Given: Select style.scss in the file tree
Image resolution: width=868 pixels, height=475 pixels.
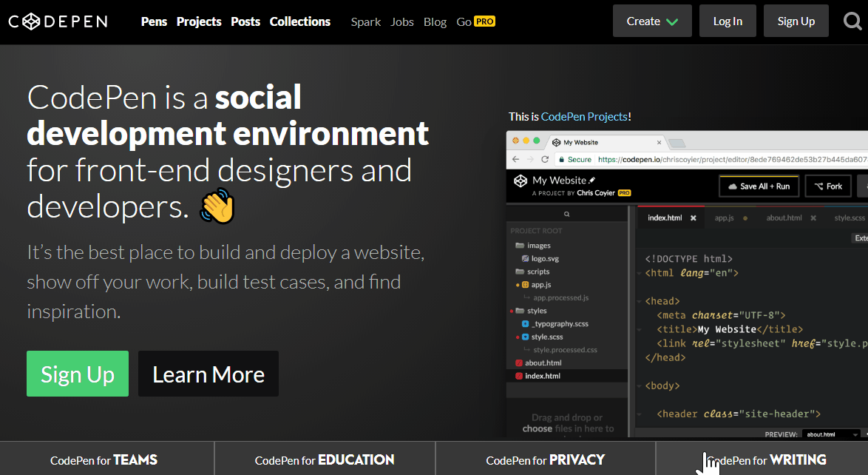Looking at the screenshot, I should pos(547,337).
